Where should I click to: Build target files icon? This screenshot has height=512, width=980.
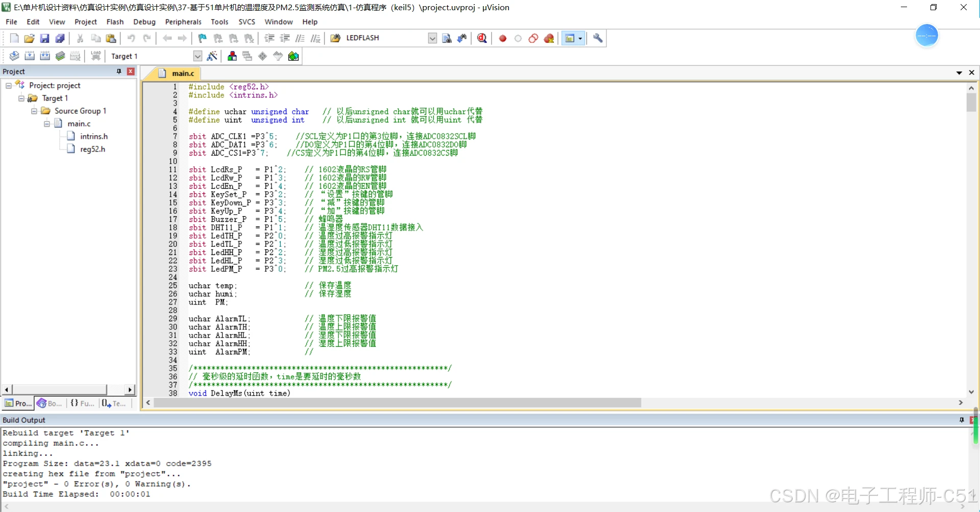coord(30,56)
